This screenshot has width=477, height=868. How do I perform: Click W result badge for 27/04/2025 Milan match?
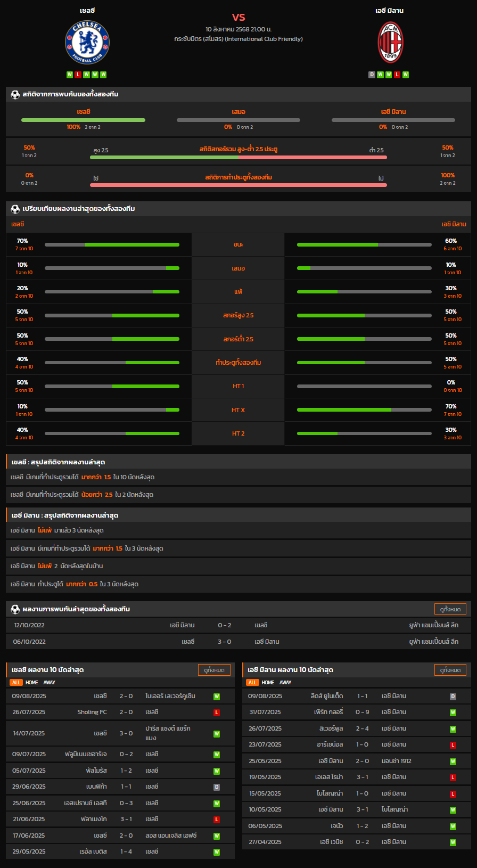click(x=453, y=842)
